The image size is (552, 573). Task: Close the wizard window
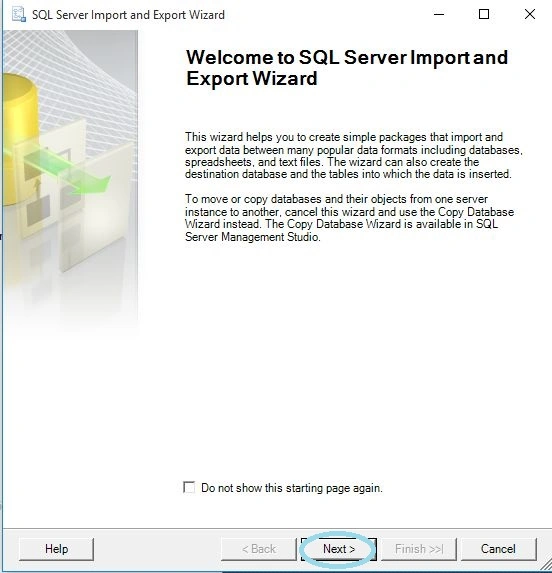point(530,14)
